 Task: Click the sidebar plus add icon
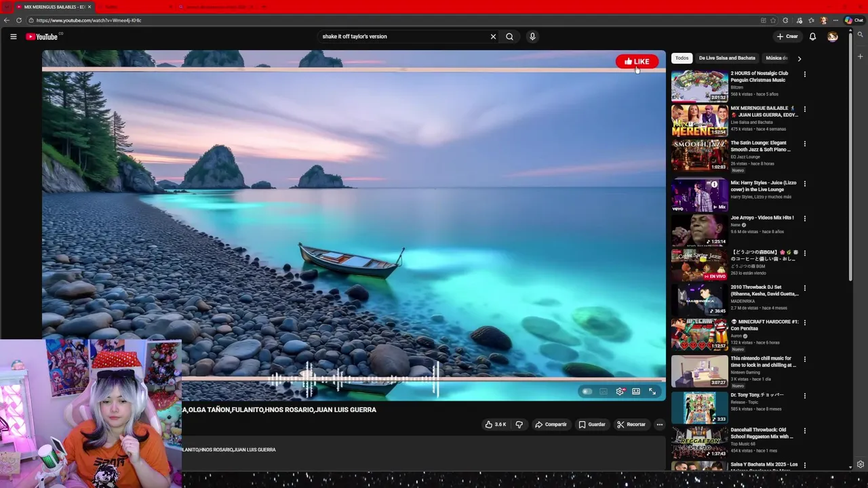click(861, 56)
